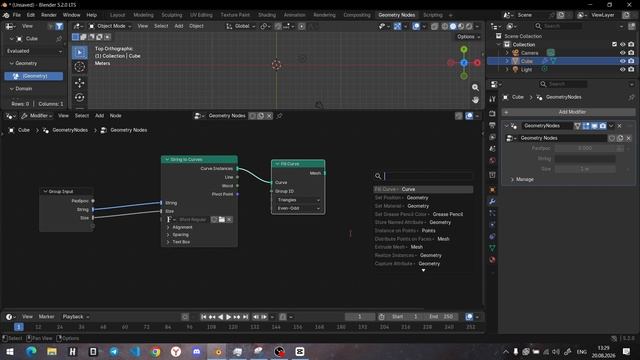
Task: Open the Render menu
Action: [49, 15]
